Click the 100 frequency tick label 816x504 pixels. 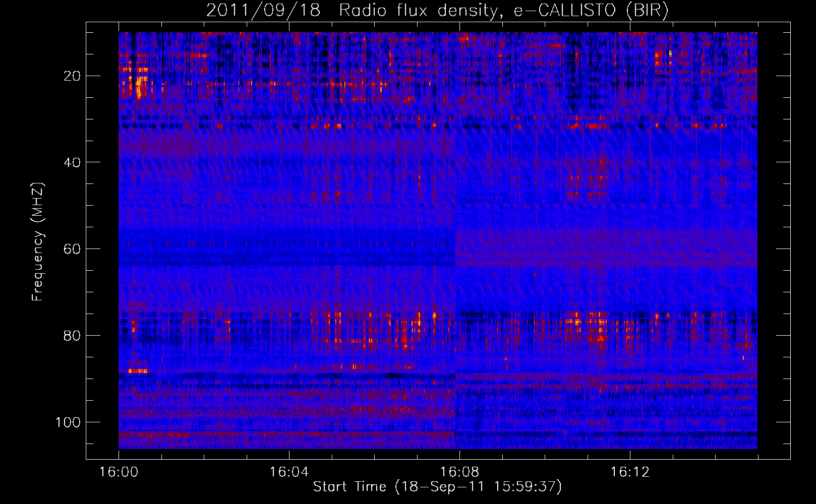68,422
